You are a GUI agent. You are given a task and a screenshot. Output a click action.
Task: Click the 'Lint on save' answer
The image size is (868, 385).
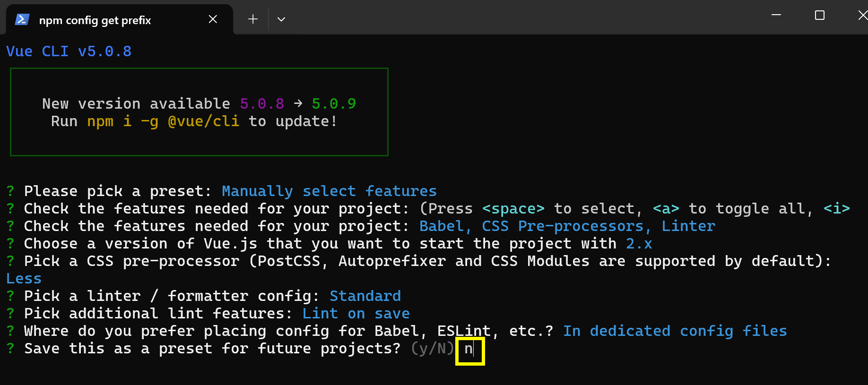356,314
